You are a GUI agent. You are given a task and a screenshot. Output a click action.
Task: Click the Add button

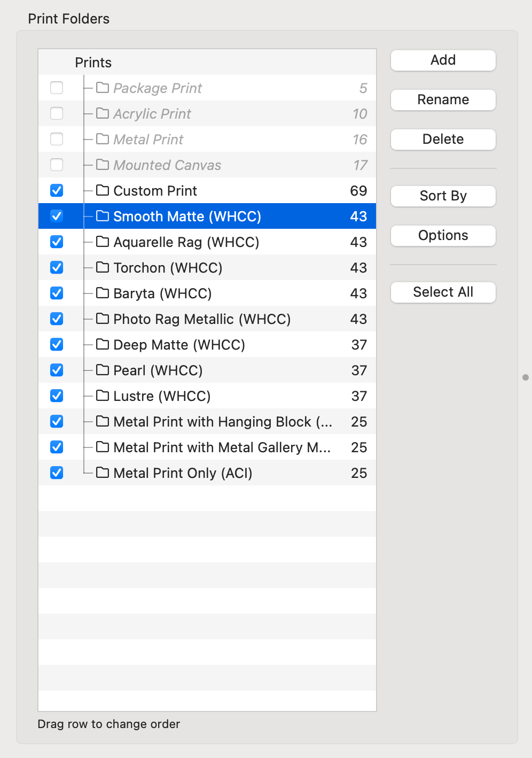point(443,60)
